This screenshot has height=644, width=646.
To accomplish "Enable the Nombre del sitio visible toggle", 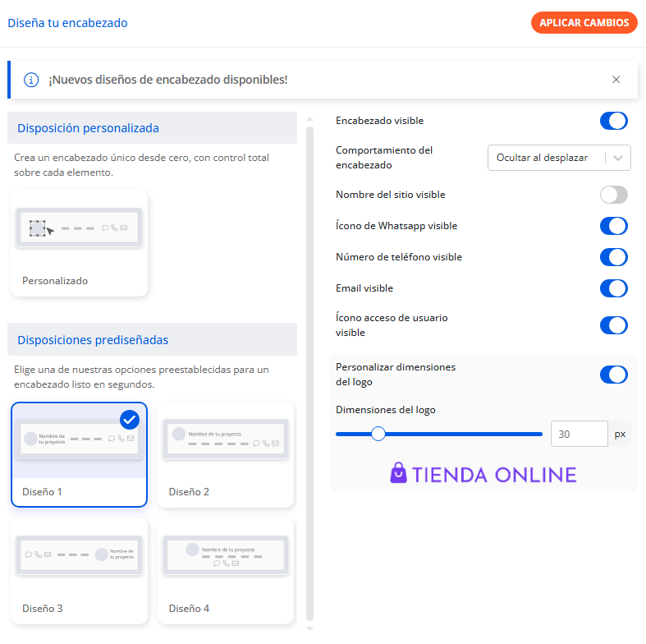I will (613, 195).
